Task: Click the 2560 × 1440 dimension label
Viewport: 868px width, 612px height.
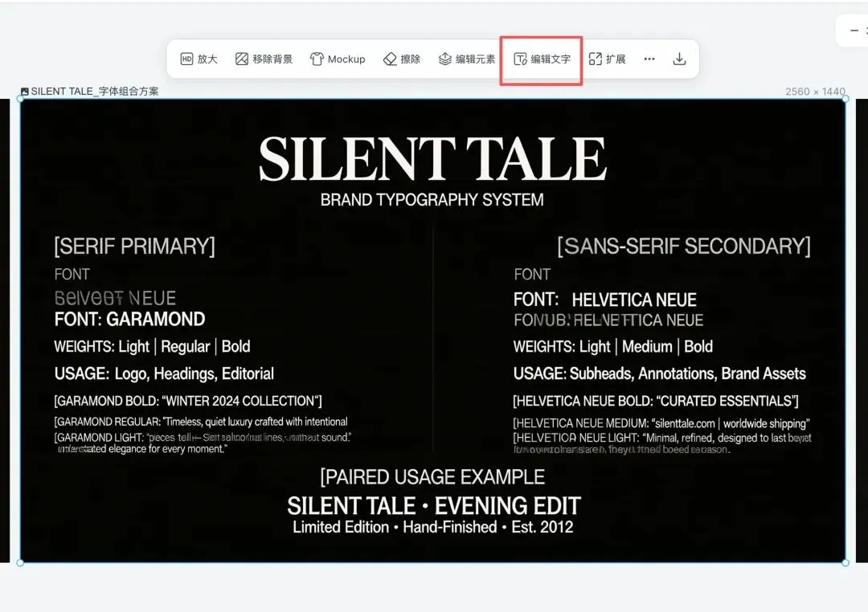Action: coord(815,92)
